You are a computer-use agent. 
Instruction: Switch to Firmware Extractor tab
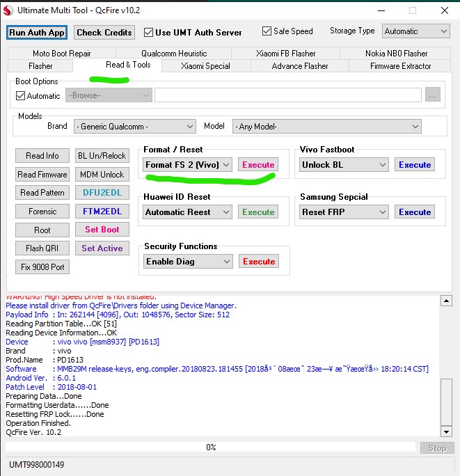pyautogui.click(x=400, y=66)
